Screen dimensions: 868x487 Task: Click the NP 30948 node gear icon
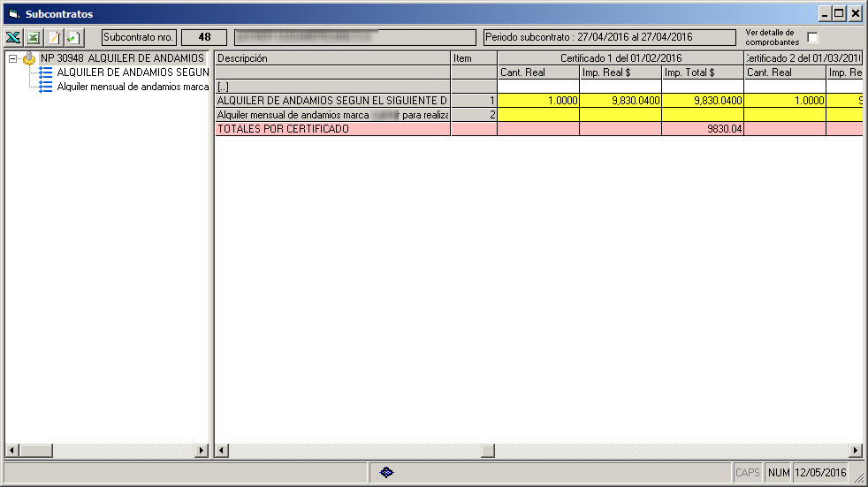[x=29, y=58]
